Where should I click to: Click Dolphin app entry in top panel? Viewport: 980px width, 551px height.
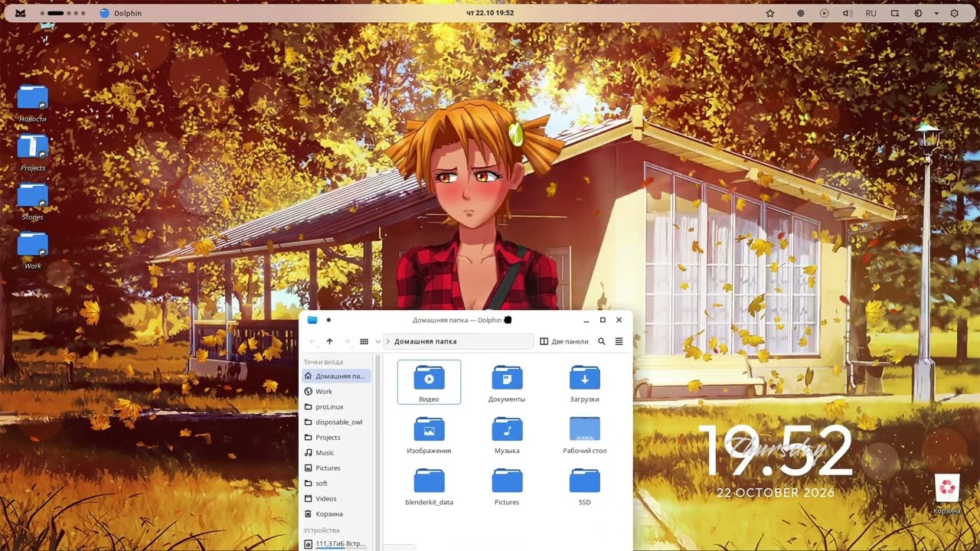click(x=121, y=13)
